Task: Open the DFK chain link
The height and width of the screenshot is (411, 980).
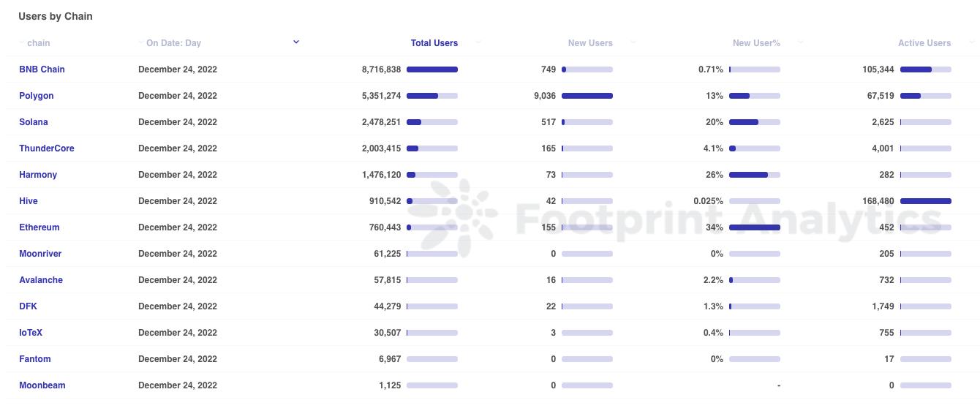Action: point(28,306)
